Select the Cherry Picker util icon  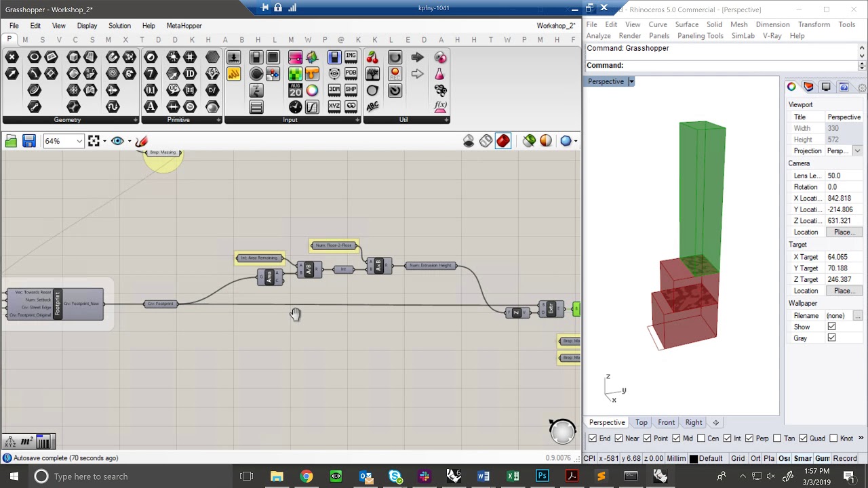click(372, 58)
